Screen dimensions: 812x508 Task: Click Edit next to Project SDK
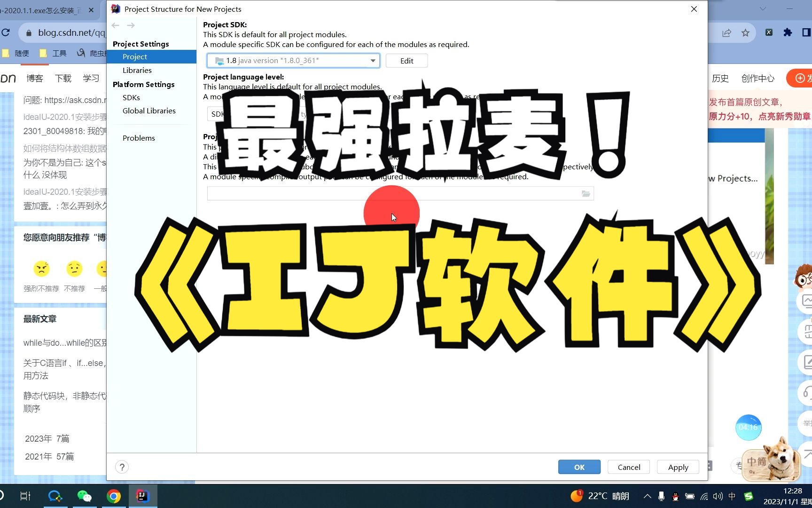coord(406,61)
